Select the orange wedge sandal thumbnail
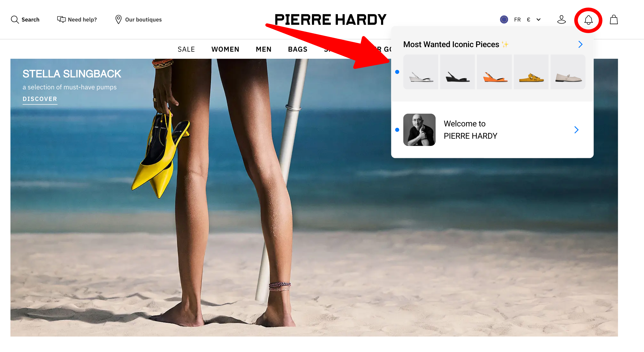644x352 pixels. [494, 72]
